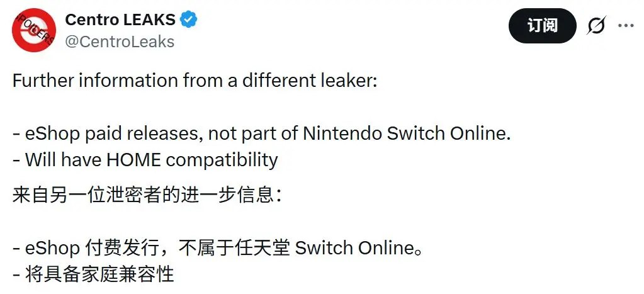Click "Nintendo Switch Online" in the English text

[406, 133]
